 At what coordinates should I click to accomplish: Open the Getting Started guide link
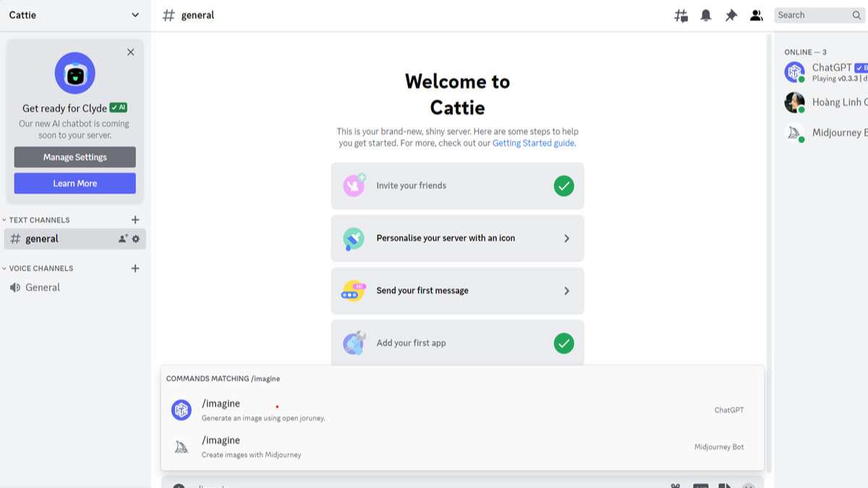tap(533, 142)
